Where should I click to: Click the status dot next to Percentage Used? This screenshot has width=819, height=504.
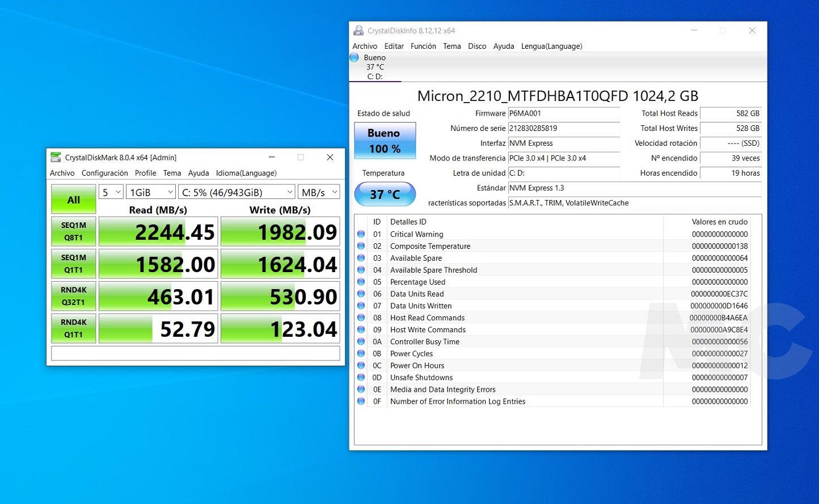[361, 282]
